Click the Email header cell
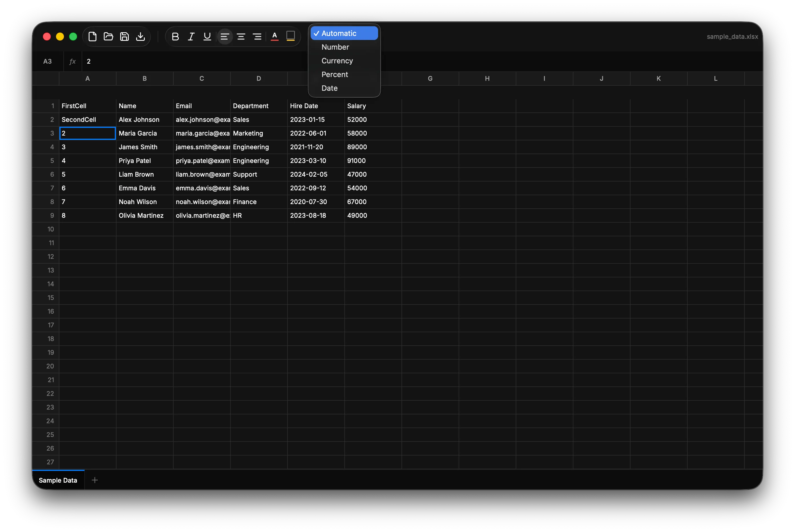The height and width of the screenshot is (532, 795). [x=202, y=106]
